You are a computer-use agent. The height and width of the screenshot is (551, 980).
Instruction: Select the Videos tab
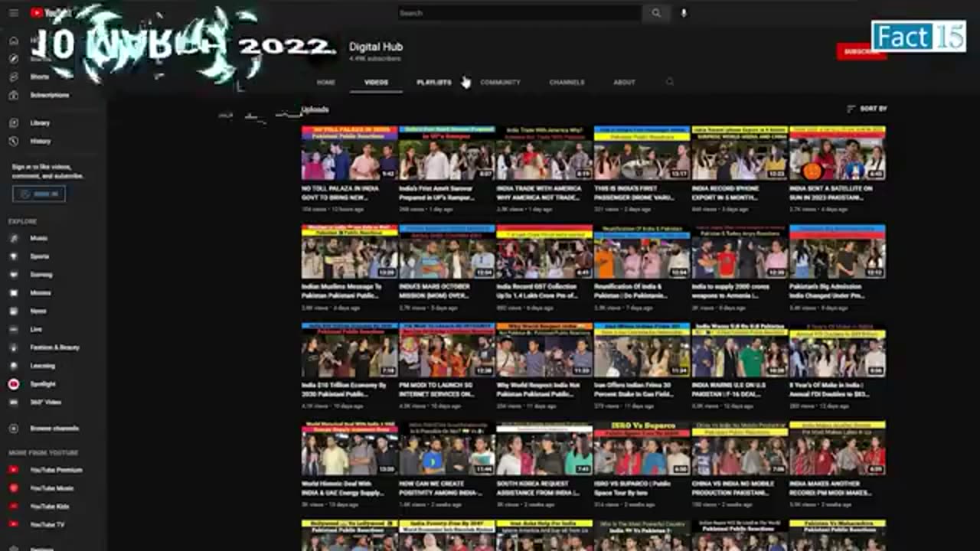click(x=376, y=82)
